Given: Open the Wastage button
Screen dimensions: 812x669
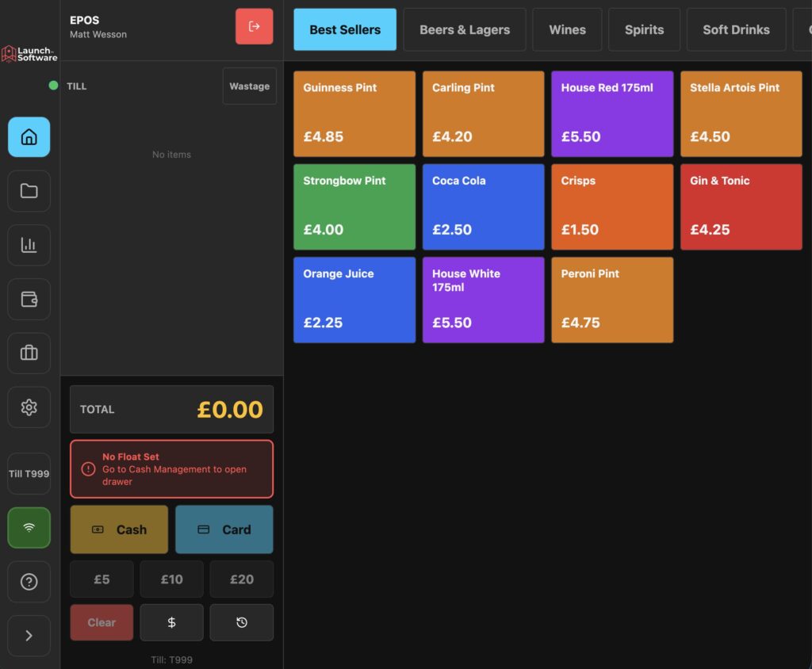Looking at the screenshot, I should coord(249,86).
